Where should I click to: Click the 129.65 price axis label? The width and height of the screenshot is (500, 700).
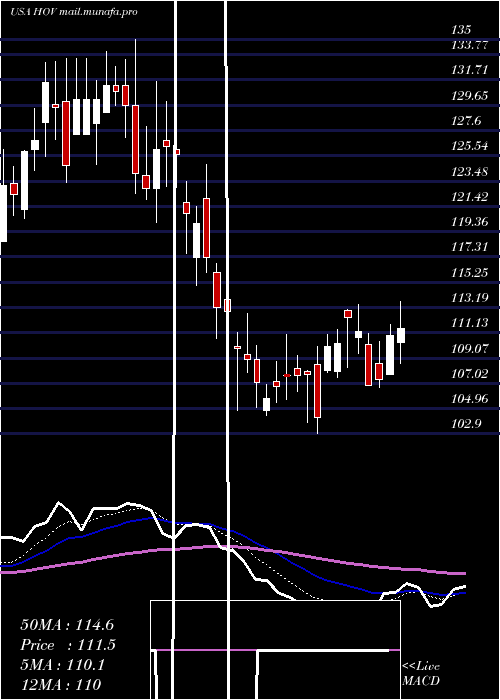point(470,96)
